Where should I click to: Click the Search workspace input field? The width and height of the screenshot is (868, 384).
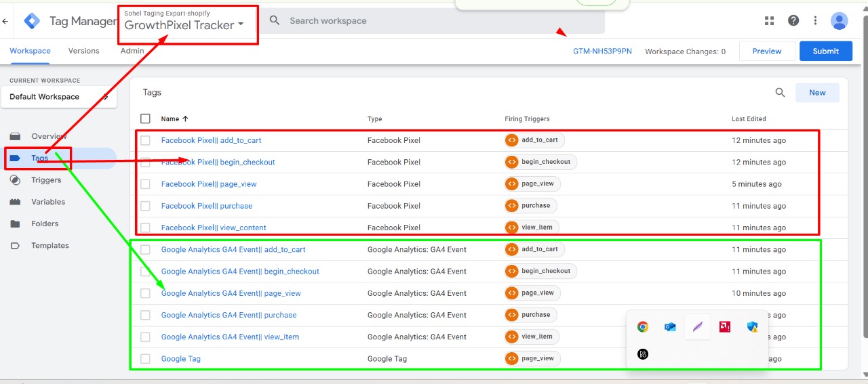(x=433, y=21)
